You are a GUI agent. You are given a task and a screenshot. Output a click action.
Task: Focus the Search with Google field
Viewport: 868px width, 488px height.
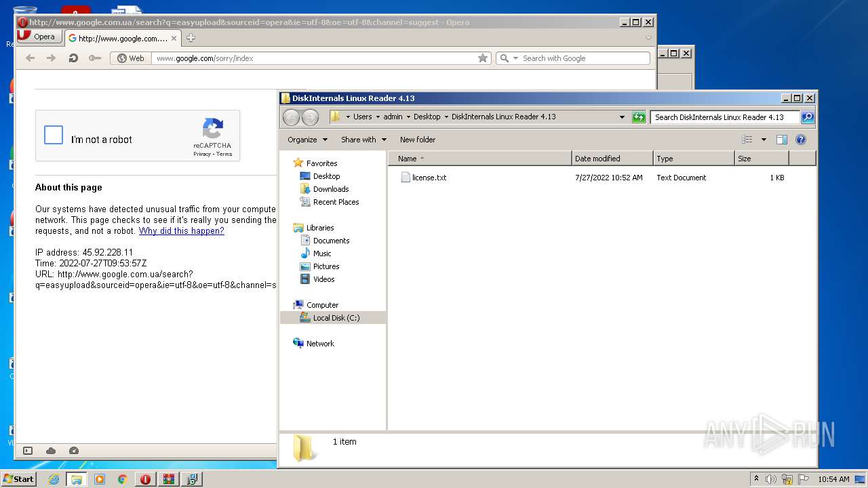tap(585, 58)
